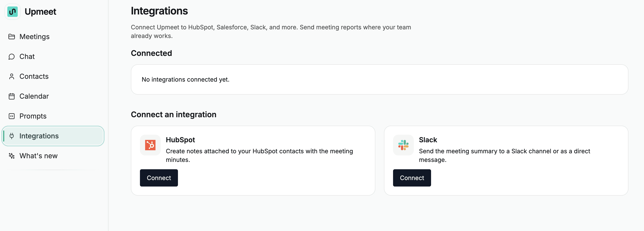Open the Contacts page
This screenshot has width=644, height=231.
(x=34, y=76)
